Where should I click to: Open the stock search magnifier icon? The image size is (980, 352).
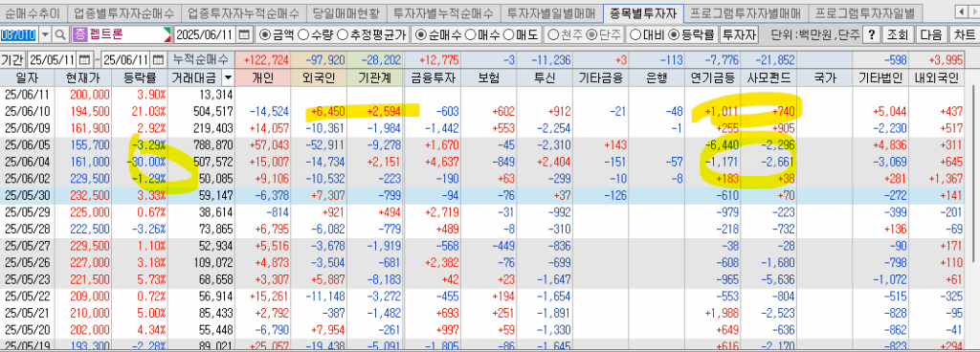60,34
